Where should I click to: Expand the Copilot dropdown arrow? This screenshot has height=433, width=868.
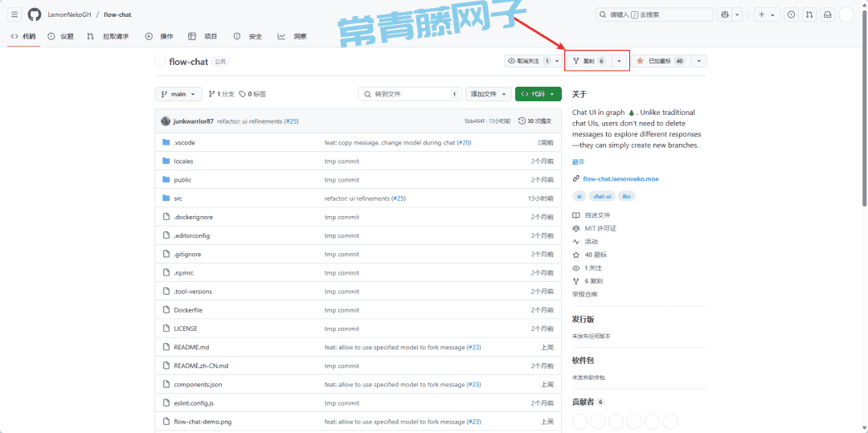pos(737,15)
